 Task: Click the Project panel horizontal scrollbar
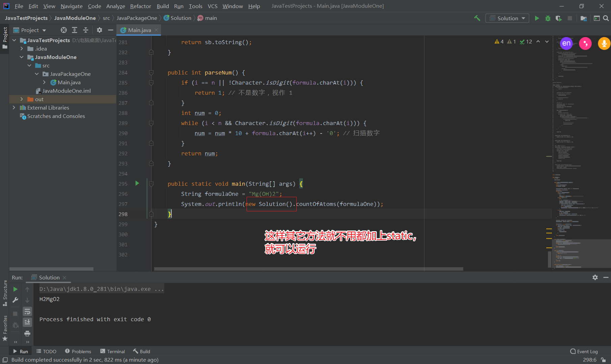tap(51, 269)
